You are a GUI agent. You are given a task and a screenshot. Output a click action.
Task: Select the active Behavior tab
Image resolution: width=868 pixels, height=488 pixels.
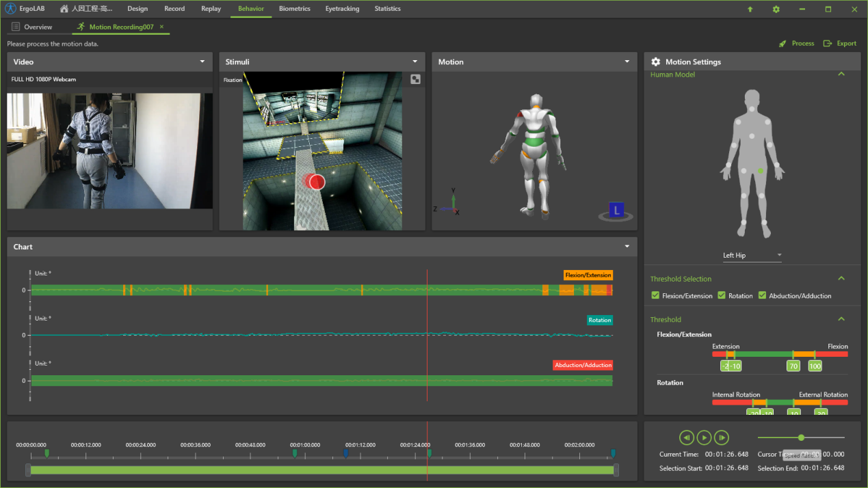tap(251, 9)
